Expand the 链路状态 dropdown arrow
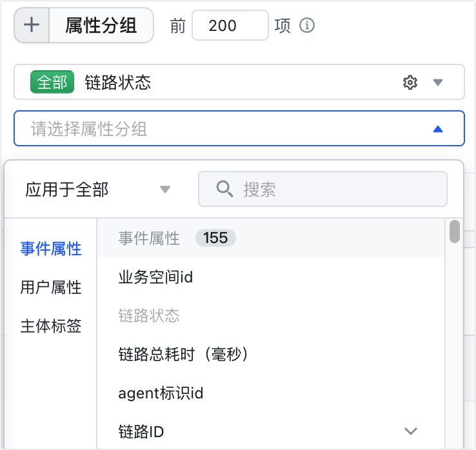Viewport: 476px width, 450px height. [438, 83]
